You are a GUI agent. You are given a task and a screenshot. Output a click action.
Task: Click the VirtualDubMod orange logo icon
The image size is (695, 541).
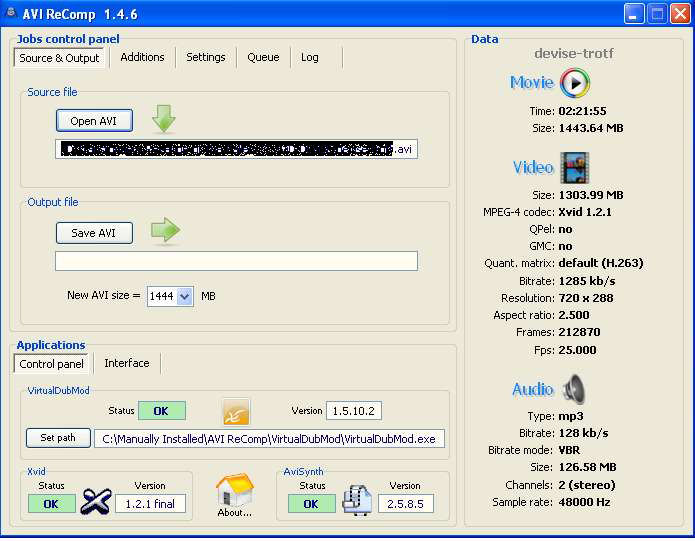[236, 412]
